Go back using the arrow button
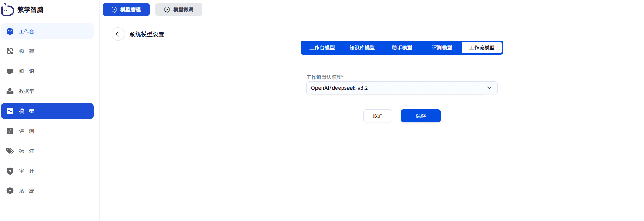Viewport: 644px width, 221px height. pyautogui.click(x=118, y=34)
